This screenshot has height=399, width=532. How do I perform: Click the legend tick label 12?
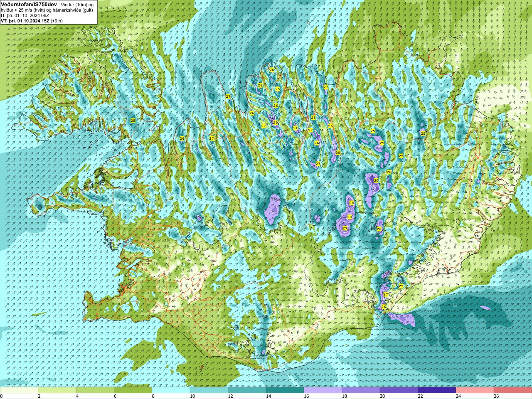click(x=230, y=396)
